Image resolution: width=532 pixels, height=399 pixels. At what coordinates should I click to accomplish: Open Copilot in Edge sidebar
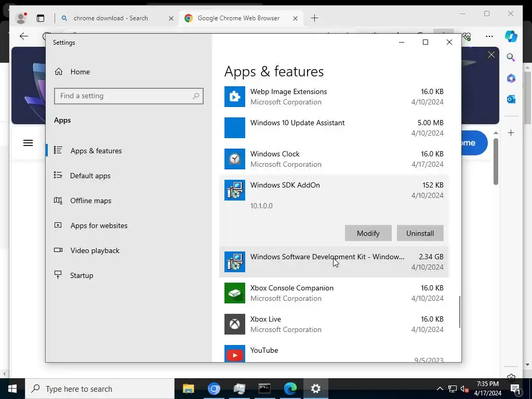point(511,36)
